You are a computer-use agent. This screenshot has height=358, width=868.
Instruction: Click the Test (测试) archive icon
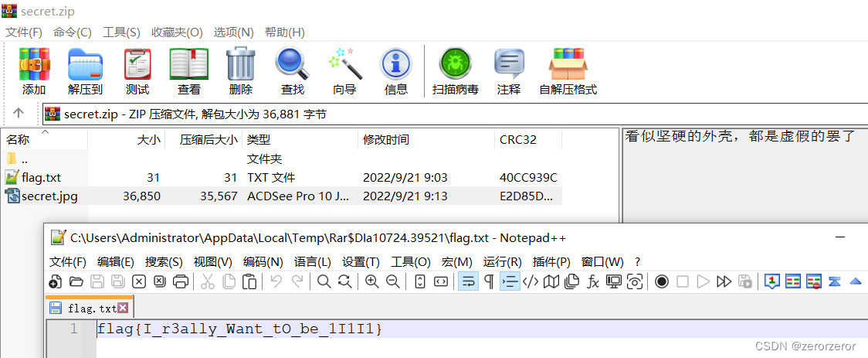pos(137,64)
